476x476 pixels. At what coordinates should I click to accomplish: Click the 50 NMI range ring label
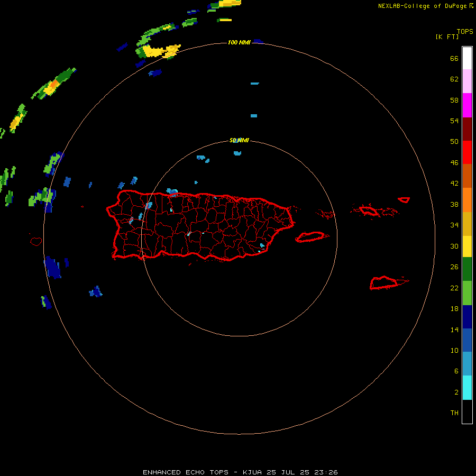click(239, 140)
